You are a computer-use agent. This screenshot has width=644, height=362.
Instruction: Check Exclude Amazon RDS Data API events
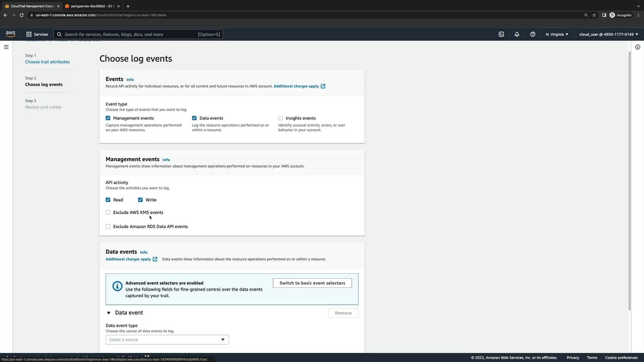(108, 227)
